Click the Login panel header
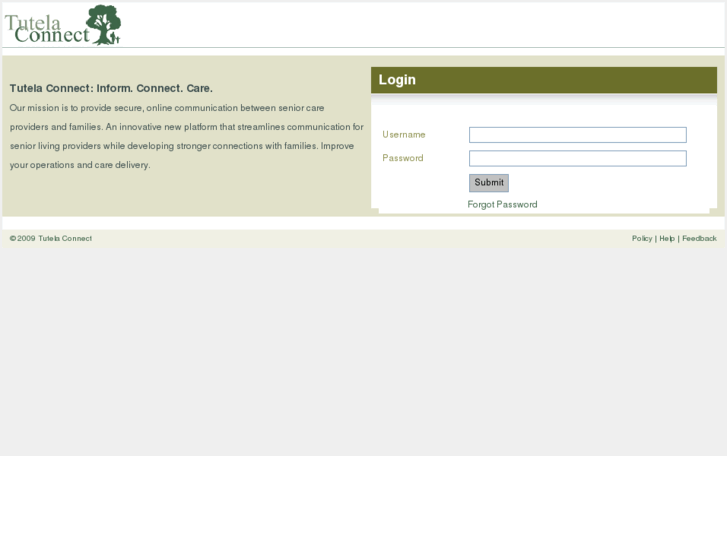The height and width of the screenshot is (545, 727). click(544, 80)
